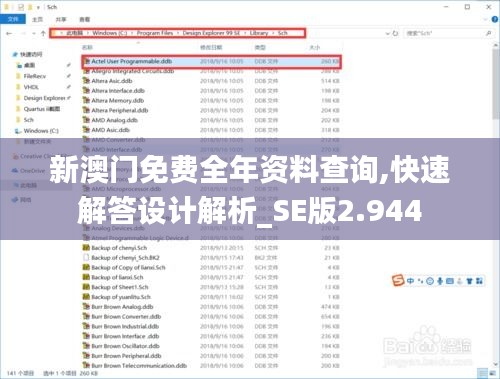Toggle the Sogou microphone voice input
Viewport: 500px width, 379px height.
(x=440, y=281)
